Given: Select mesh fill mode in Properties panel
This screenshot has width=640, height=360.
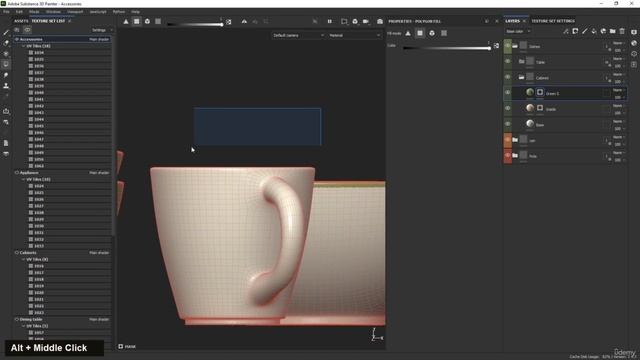Looking at the screenshot, I should 432,33.
